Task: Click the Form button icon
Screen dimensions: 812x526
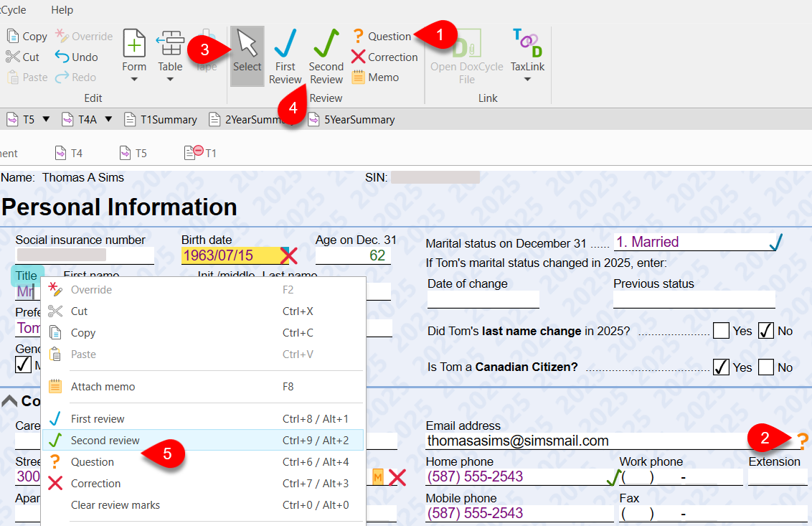Action: (134, 43)
